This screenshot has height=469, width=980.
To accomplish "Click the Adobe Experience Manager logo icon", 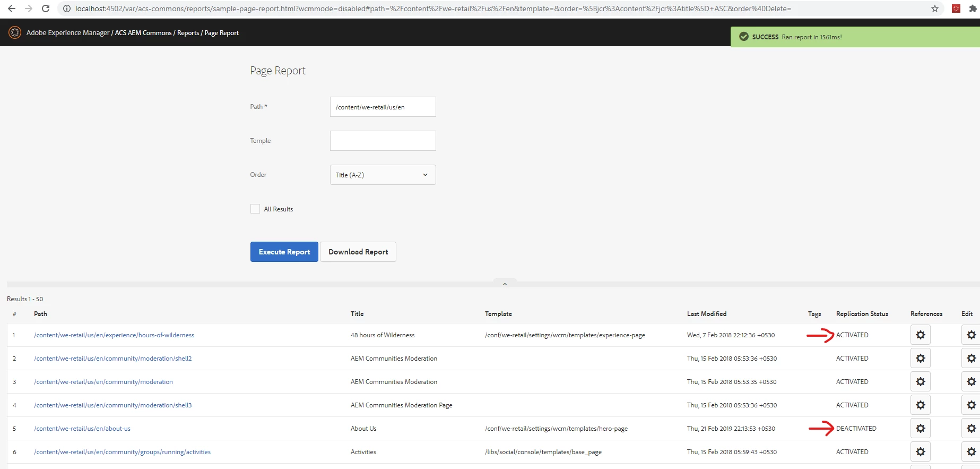I will [15, 32].
